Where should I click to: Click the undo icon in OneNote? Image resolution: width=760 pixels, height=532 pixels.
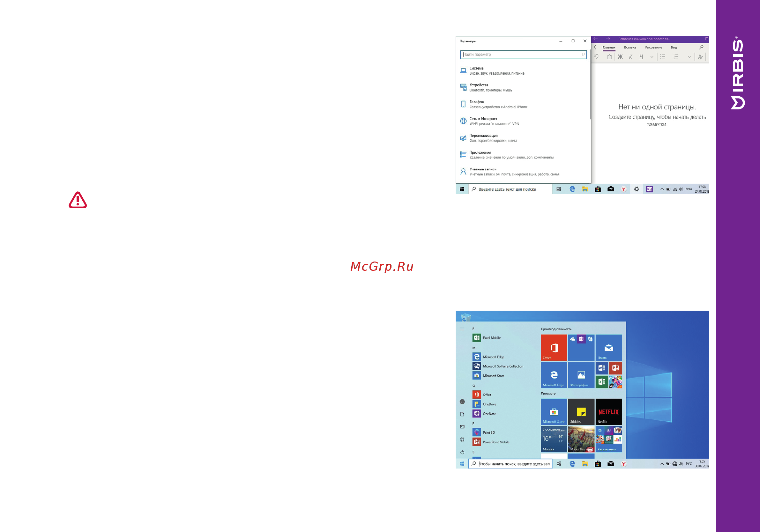coord(596,56)
